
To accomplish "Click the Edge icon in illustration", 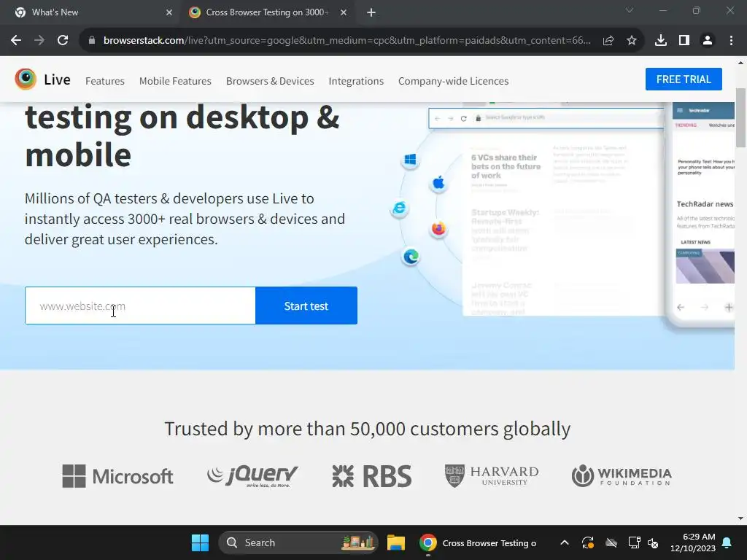I will pos(411,257).
